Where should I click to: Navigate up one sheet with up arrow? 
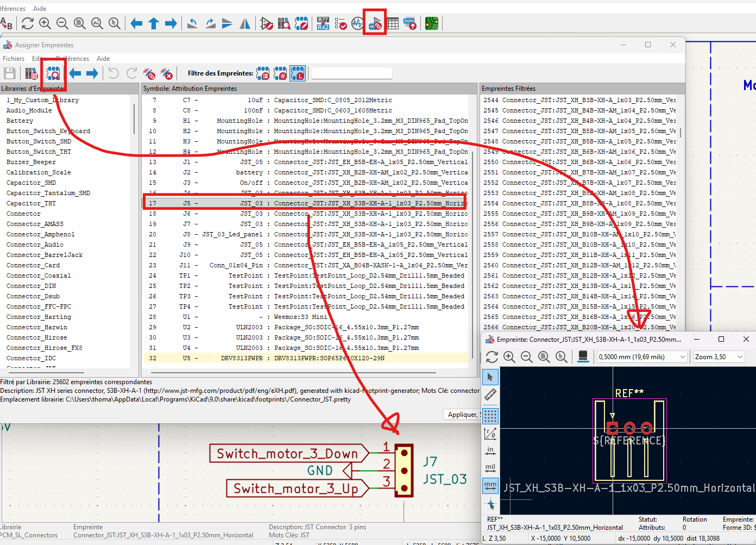click(154, 23)
